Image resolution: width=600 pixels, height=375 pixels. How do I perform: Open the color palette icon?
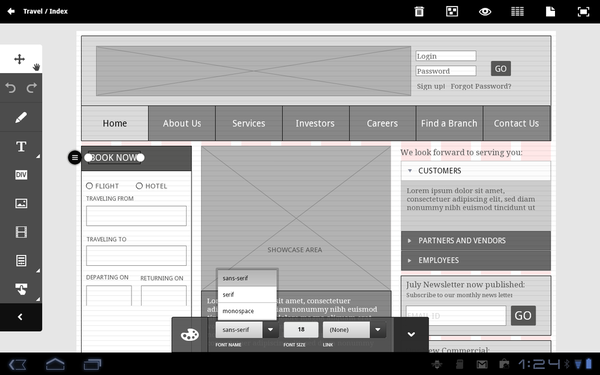(x=189, y=334)
